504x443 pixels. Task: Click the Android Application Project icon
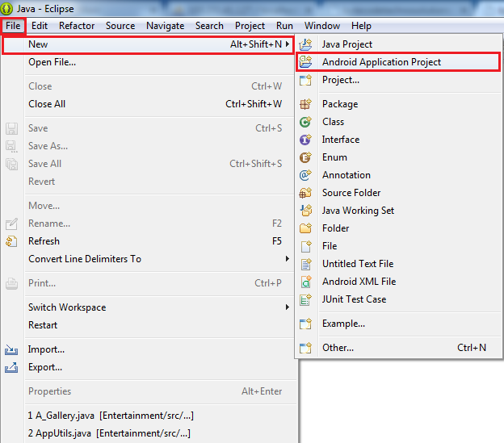[x=305, y=62]
